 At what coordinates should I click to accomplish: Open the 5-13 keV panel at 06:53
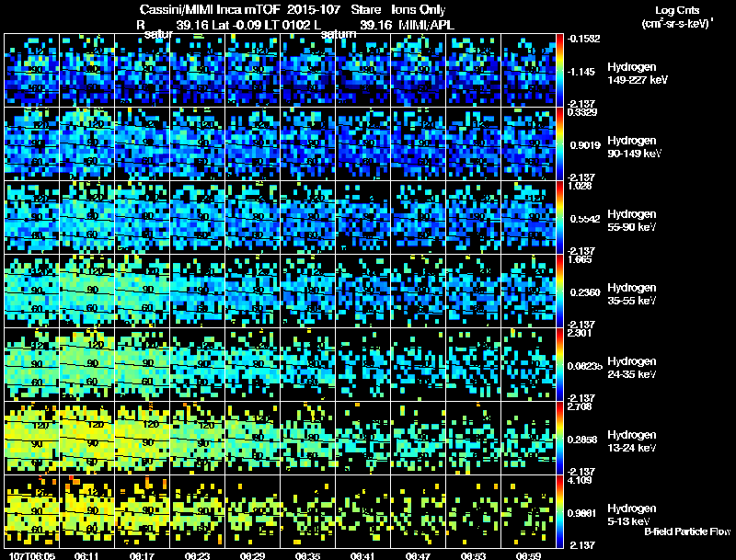pos(474,511)
